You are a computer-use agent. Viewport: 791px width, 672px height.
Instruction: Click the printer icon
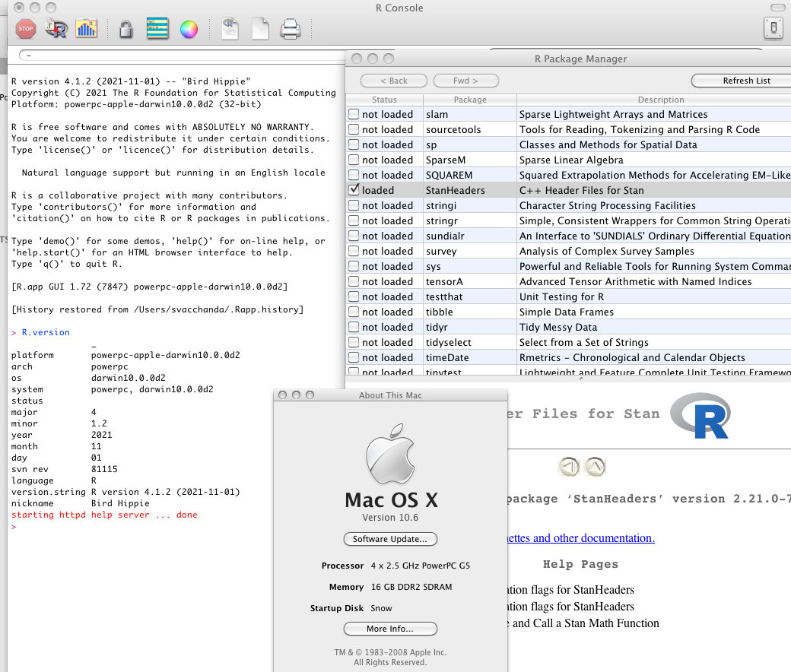pos(291,30)
